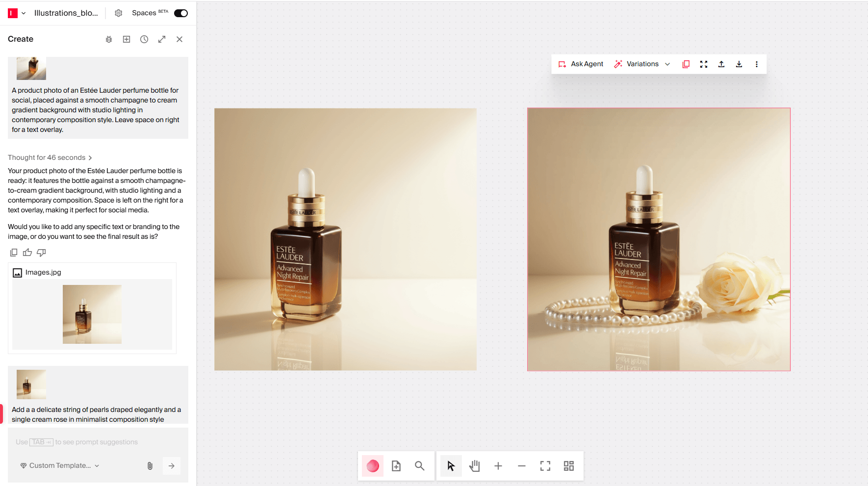Upload an image from the floating toolbar
This screenshot has height=486, width=868.
point(721,64)
